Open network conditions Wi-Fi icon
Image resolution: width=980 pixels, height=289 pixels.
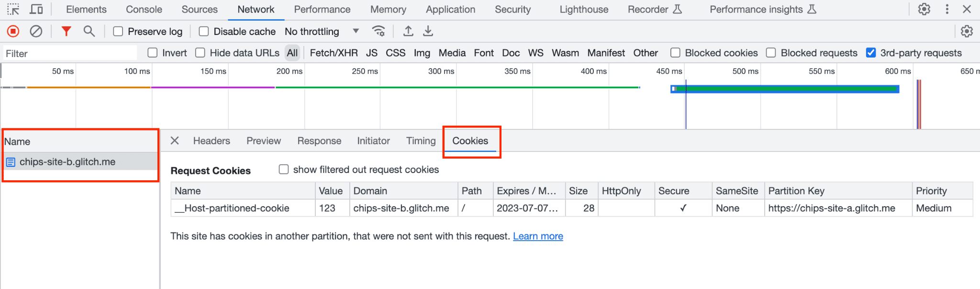pos(379,32)
